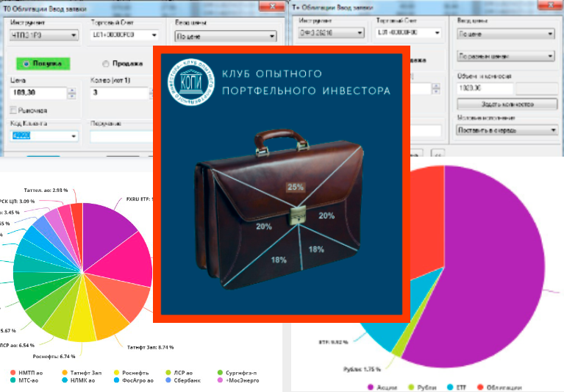The image size is (564, 392).
Task: Toggle the МТС-ао legend item
Action: (x=24, y=380)
